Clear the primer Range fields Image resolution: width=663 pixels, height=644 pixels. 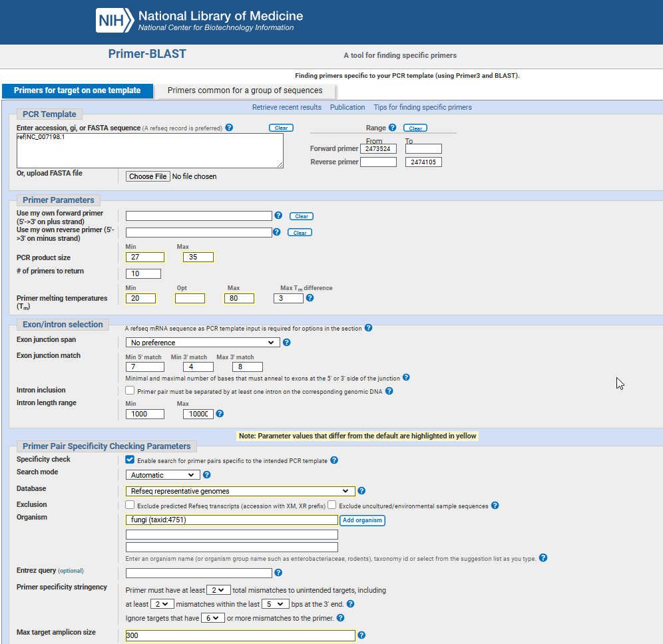coord(415,128)
